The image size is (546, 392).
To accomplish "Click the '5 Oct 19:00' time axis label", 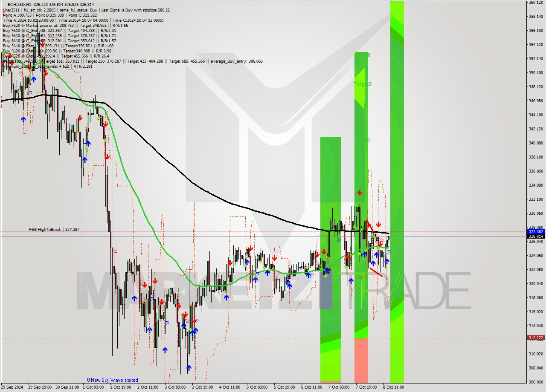I will 284,387.
